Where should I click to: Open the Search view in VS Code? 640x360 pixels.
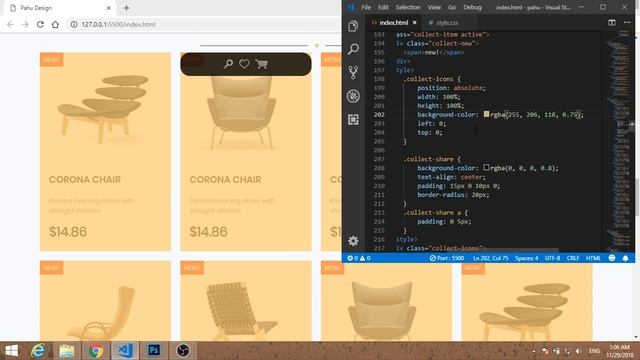(x=353, y=49)
